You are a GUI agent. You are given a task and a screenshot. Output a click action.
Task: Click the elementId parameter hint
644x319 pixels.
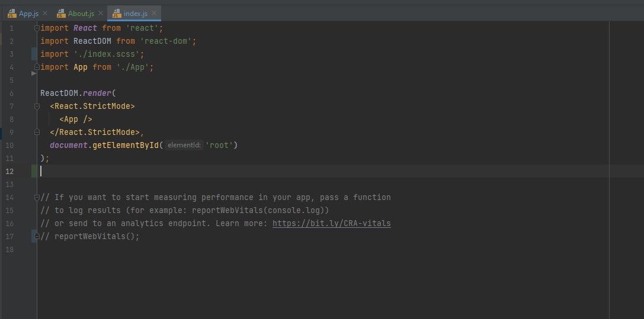[184, 145]
